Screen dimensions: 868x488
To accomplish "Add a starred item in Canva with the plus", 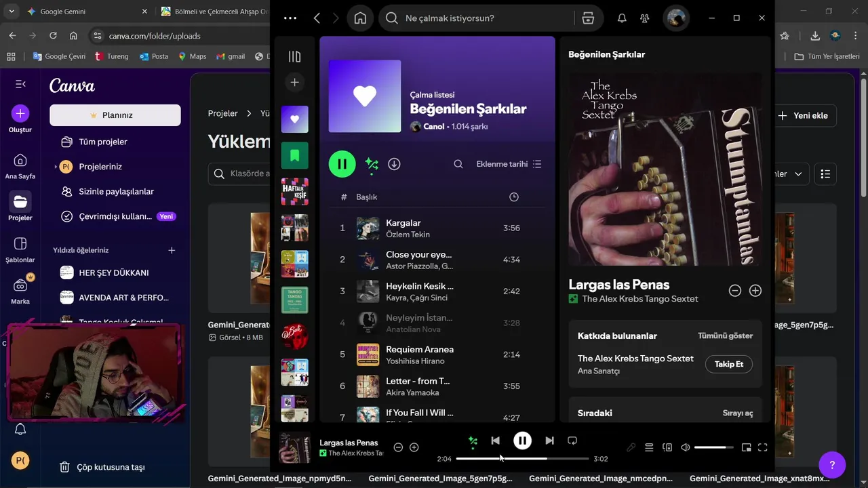I will coord(172,251).
